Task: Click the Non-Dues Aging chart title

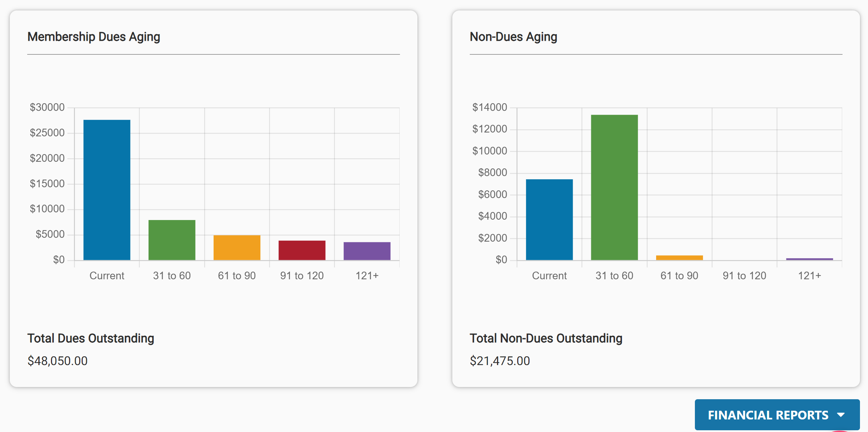Action: click(513, 37)
